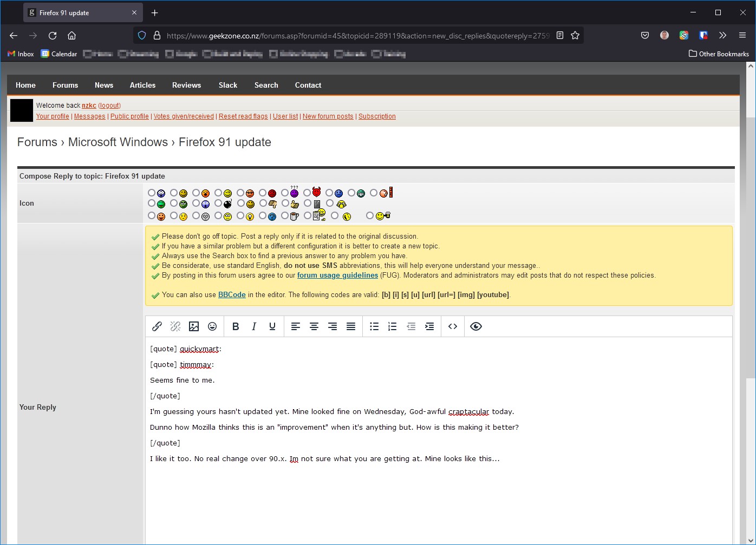
Task: Click the insert link icon in editor toolbar
Action: coord(157,326)
